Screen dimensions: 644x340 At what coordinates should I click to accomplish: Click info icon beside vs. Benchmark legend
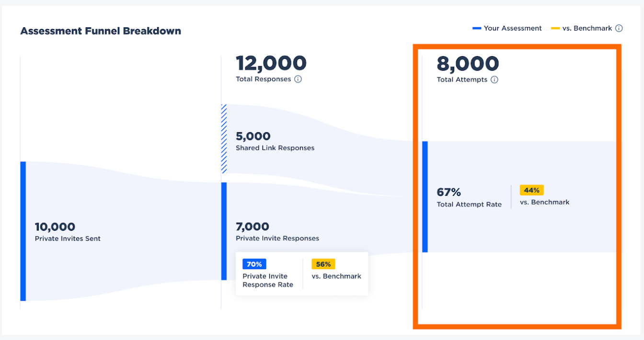[619, 28]
